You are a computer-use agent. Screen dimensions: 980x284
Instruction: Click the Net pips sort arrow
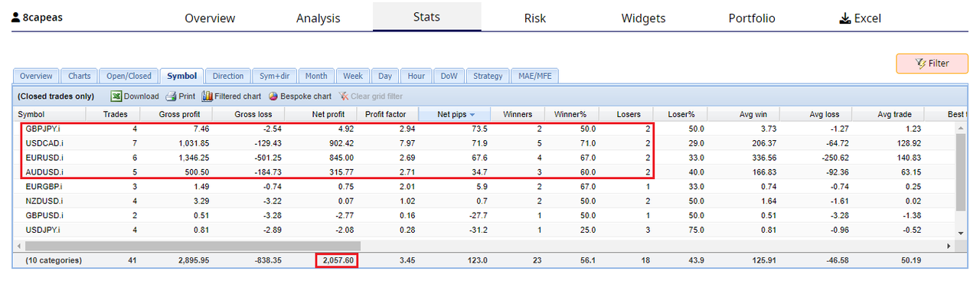pyautogui.click(x=472, y=115)
